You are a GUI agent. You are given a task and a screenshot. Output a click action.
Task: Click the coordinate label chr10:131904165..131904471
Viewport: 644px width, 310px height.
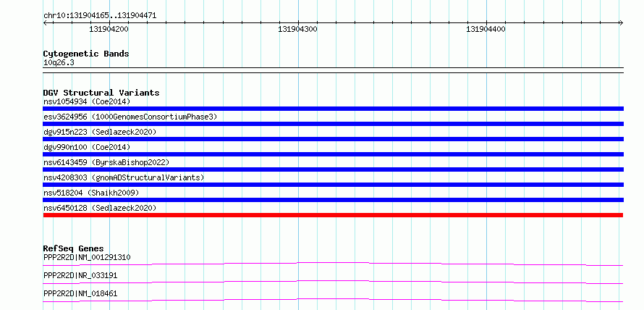[x=100, y=16]
